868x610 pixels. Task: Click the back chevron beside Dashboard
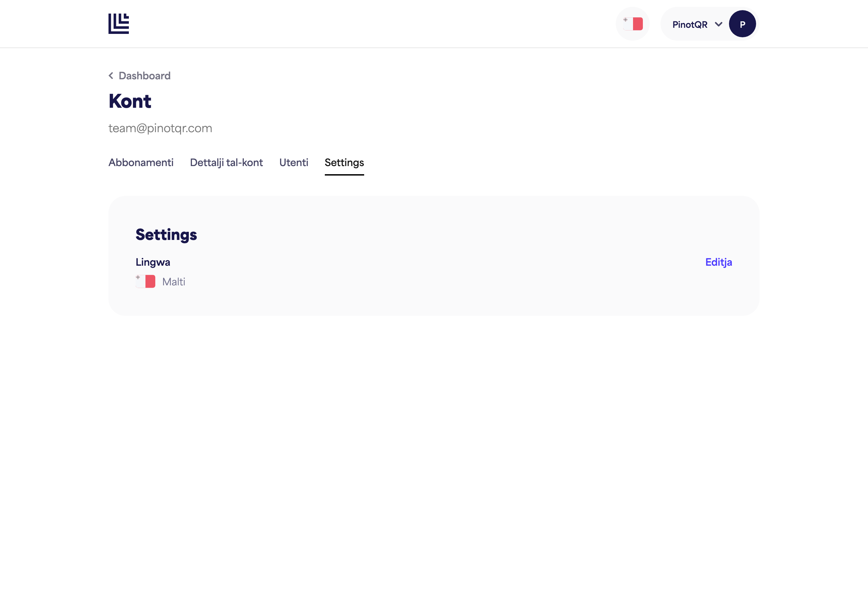coord(111,76)
